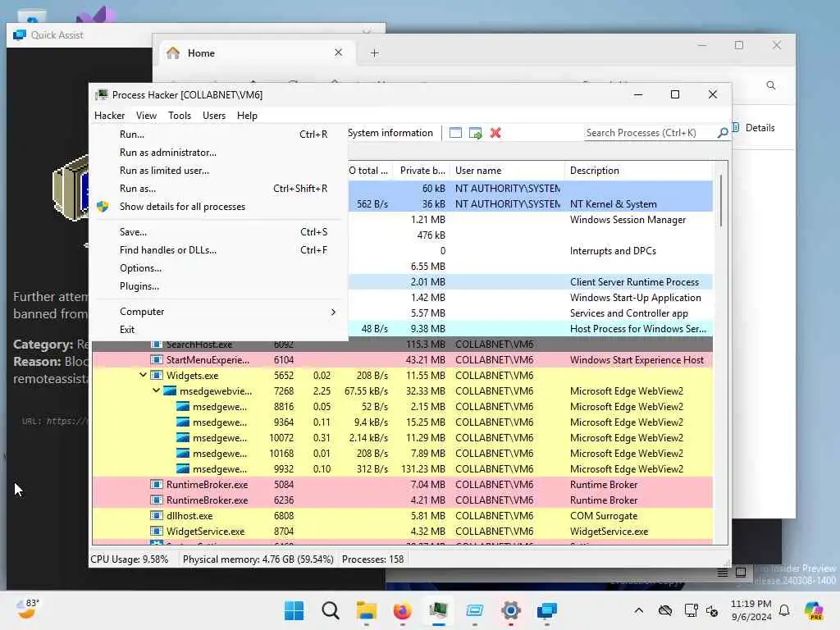
Task: Click the RuntimeBroker.exe icon with PID 5084
Action: (156, 485)
